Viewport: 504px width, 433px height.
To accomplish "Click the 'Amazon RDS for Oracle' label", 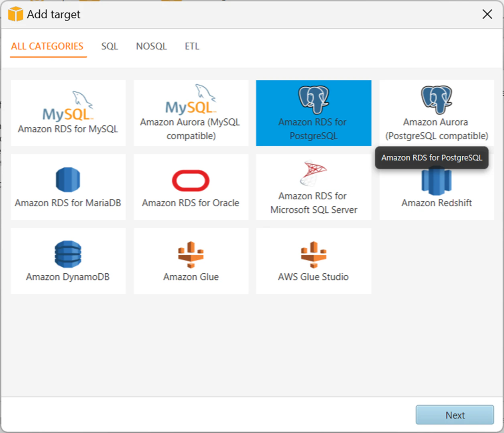I will coord(191,203).
